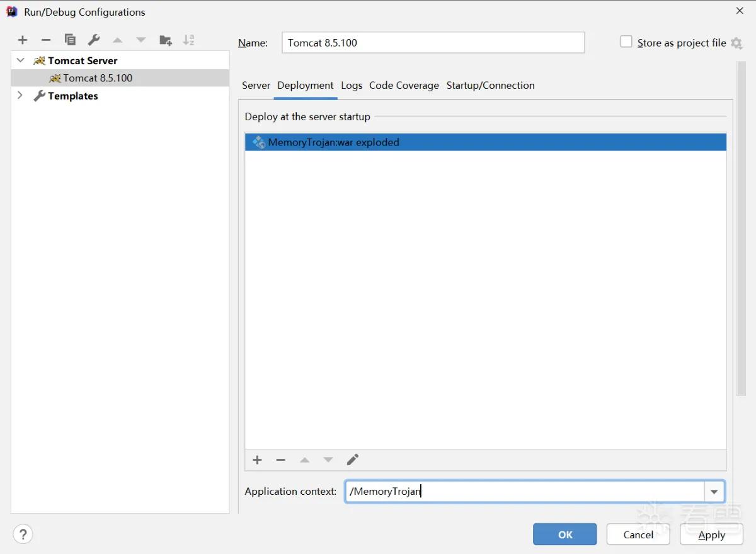Create new folder for configurations
This screenshot has height=554, width=756.
(166, 40)
